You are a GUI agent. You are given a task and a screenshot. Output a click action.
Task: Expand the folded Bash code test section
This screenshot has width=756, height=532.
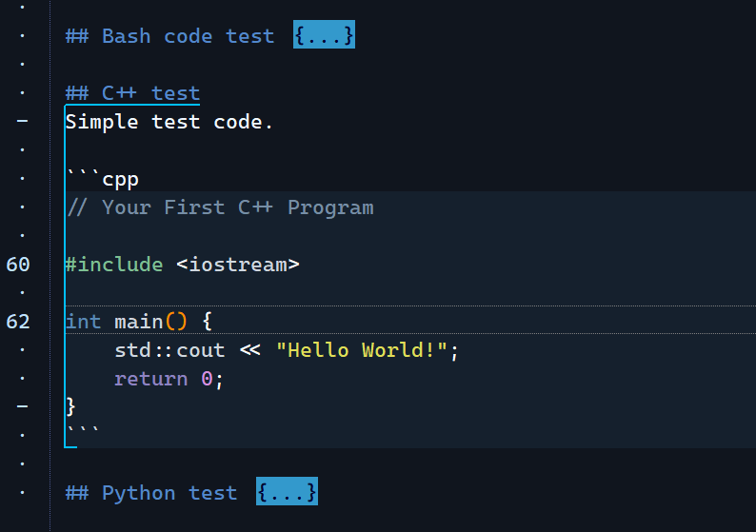pos(324,34)
